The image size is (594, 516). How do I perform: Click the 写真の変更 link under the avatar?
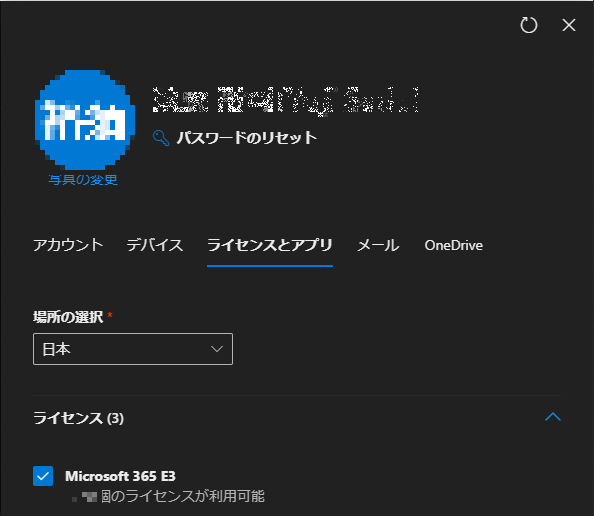[83, 180]
